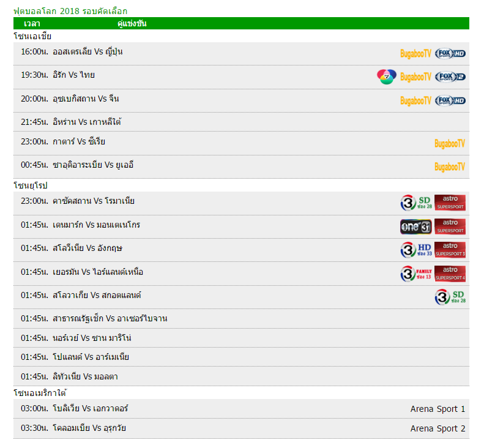Click the Astro Supersport 3 logo
484x448 pixels.
point(450,250)
